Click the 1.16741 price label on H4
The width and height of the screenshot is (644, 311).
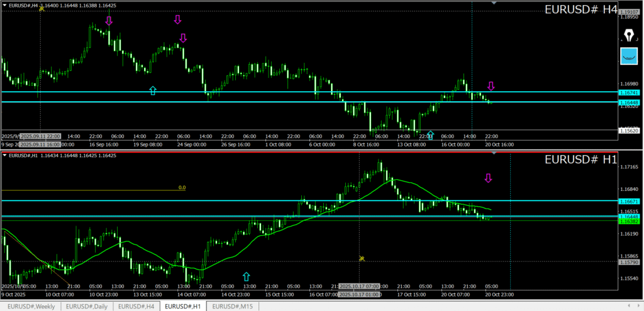click(629, 92)
